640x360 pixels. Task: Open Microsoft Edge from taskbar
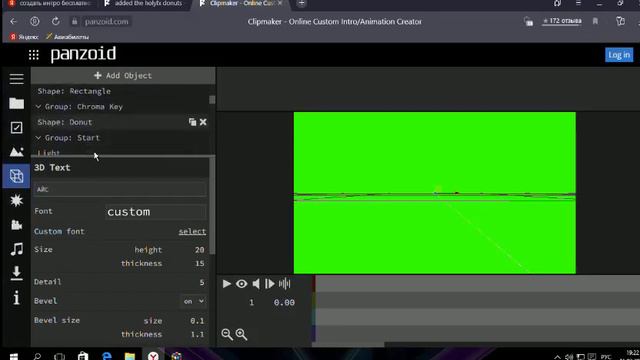(107, 356)
